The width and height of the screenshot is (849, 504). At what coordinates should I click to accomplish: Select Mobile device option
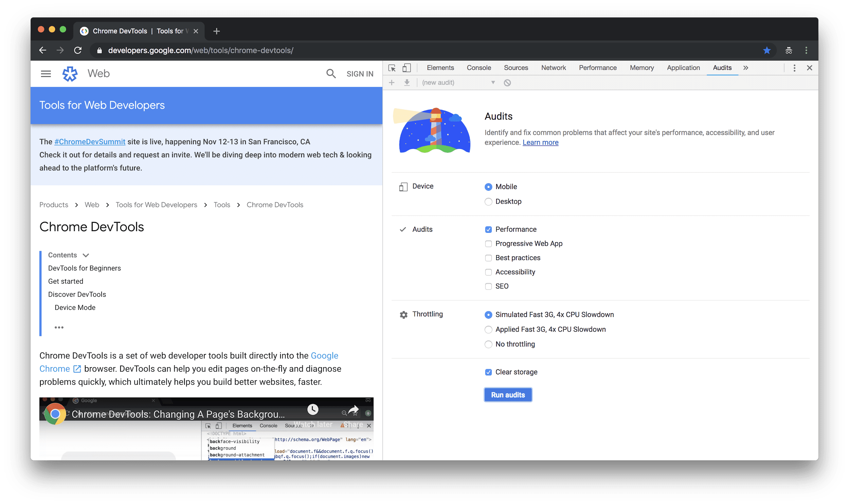489,187
